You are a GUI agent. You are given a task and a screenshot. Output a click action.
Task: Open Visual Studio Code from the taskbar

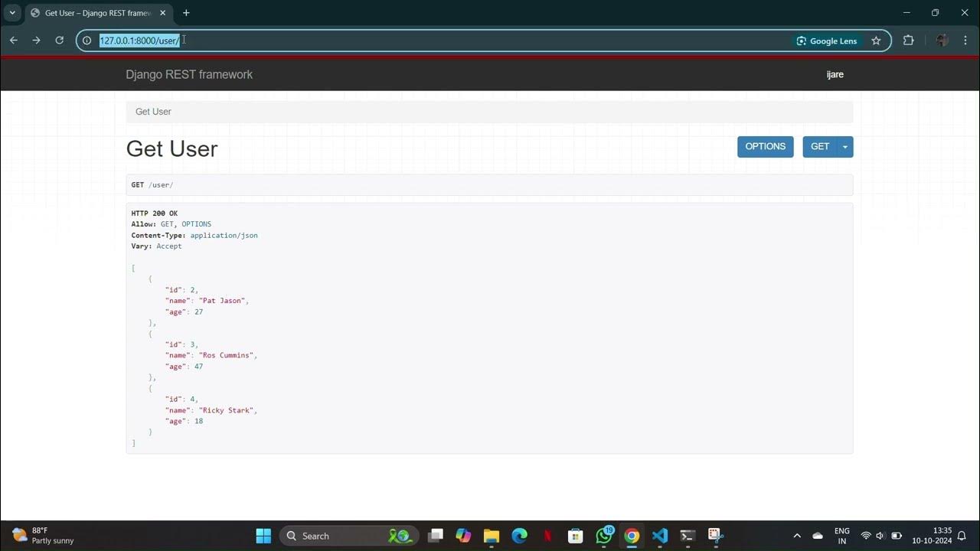[660, 536]
